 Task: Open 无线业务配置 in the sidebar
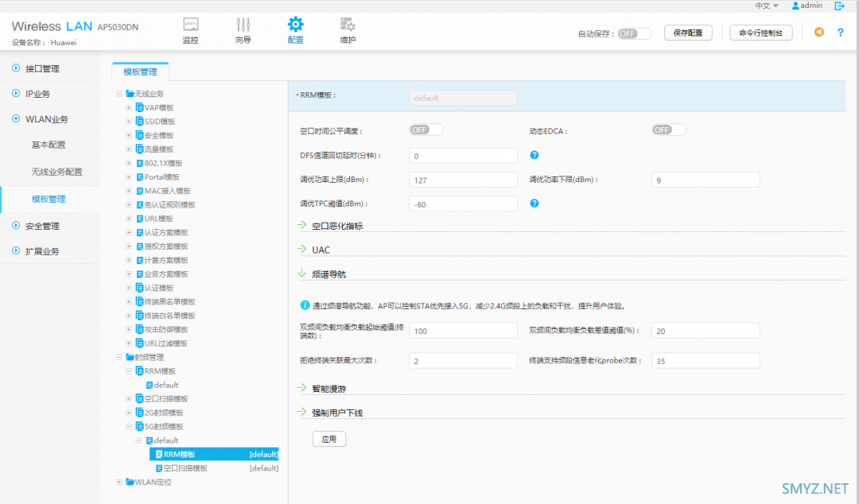[x=56, y=172]
